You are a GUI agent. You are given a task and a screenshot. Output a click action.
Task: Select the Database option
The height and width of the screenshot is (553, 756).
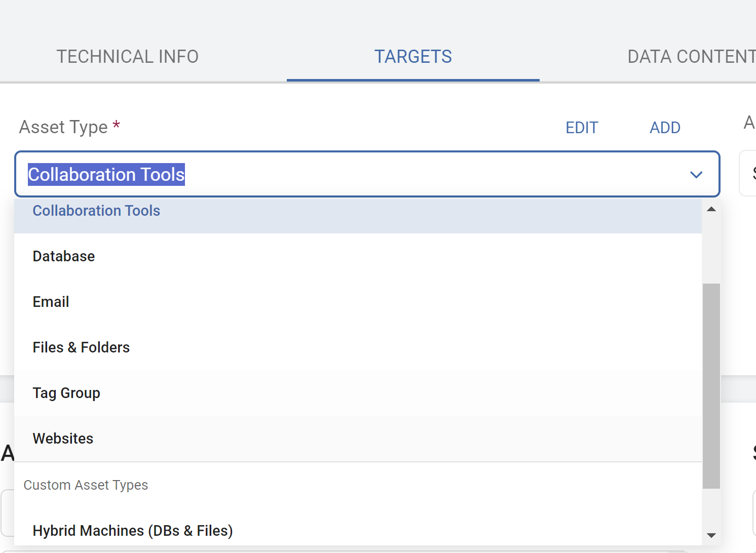(64, 256)
